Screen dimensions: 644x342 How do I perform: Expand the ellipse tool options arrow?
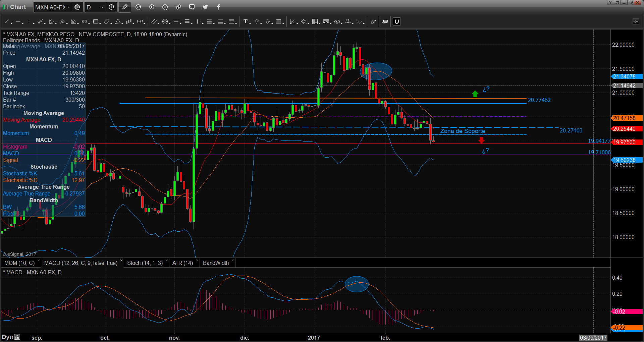89,23
